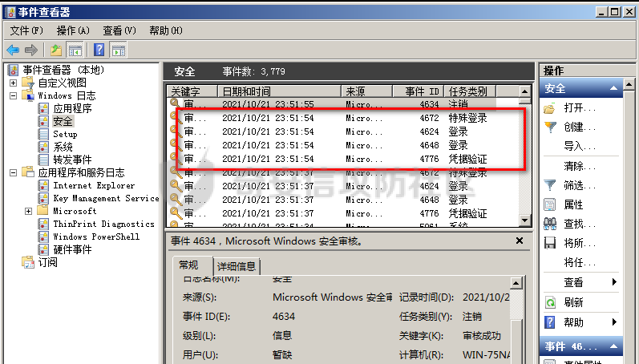Screen dimensions: 639x364
Task: Open the 帮助(H) menu
Action: point(166,30)
